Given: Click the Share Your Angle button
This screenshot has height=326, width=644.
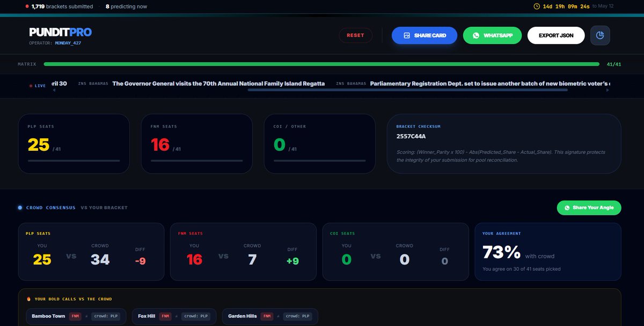Looking at the screenshot, I should 589,208.
